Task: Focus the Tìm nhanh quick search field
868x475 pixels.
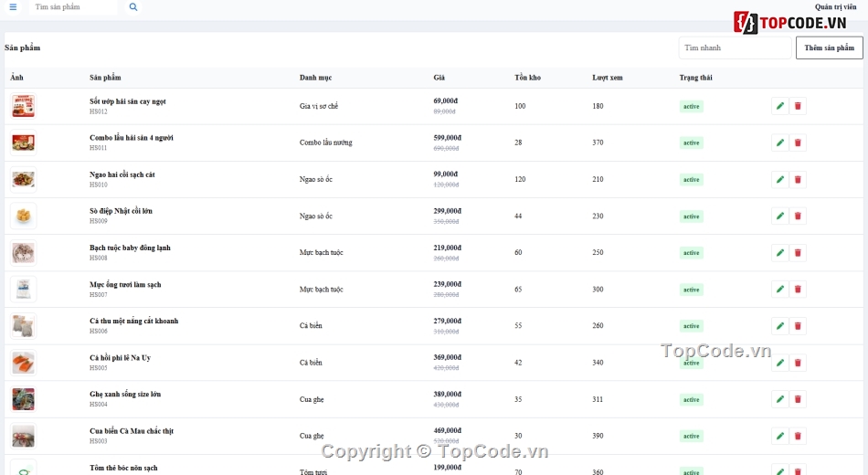Action: [736, 47]
